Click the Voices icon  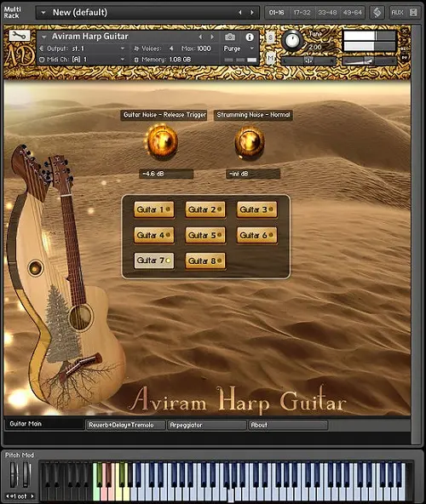click(x=136, y=49)
